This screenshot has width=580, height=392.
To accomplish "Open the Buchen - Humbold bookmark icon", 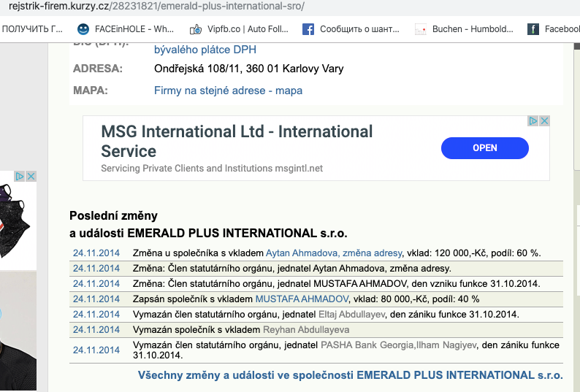I will coord(421,29).
